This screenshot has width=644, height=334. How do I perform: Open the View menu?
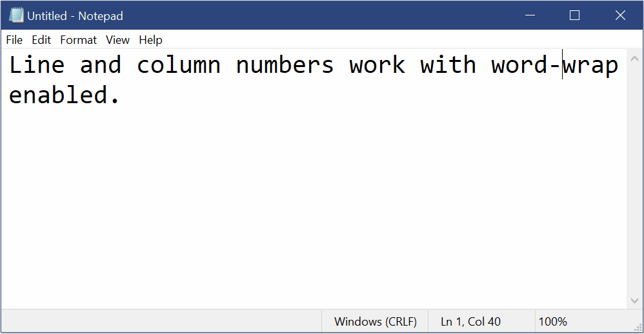pyautogui.click(x=117, y=40)
